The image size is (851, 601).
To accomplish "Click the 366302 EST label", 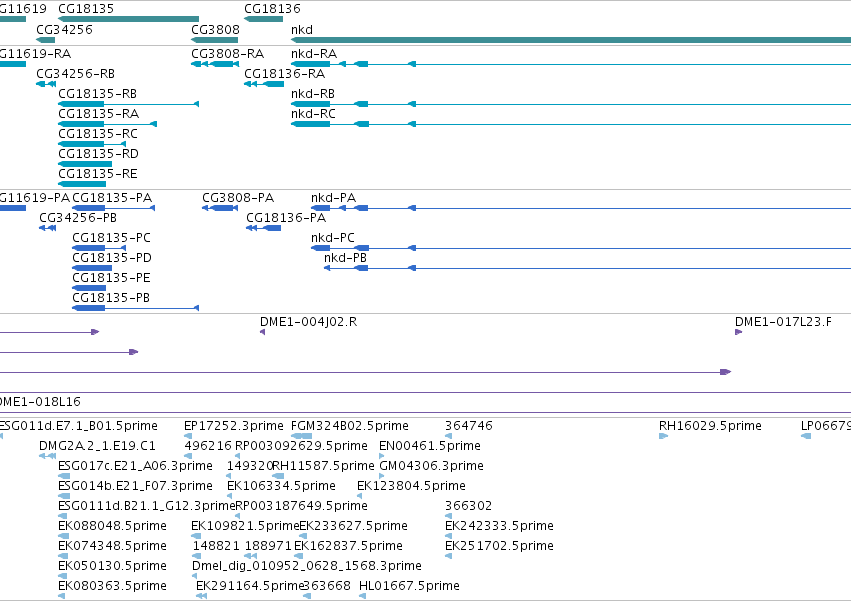I will tap(468, 507).
